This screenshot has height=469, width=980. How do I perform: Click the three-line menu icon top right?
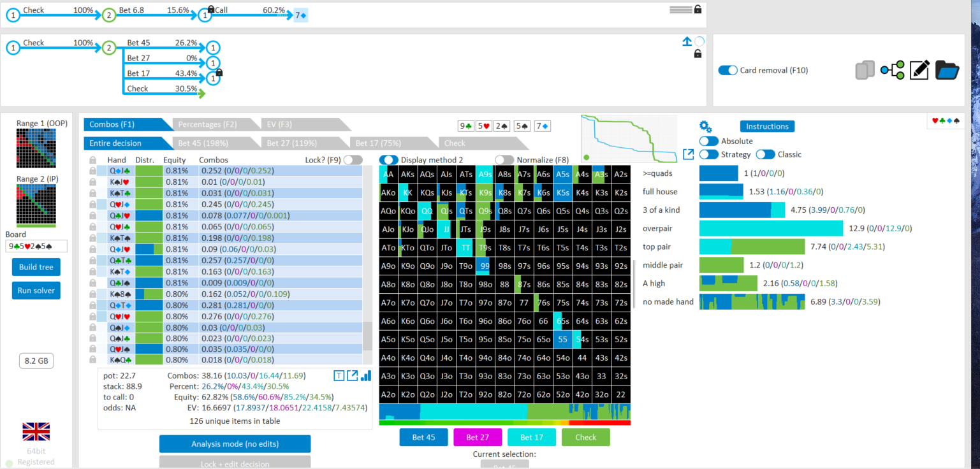point(680,10)
